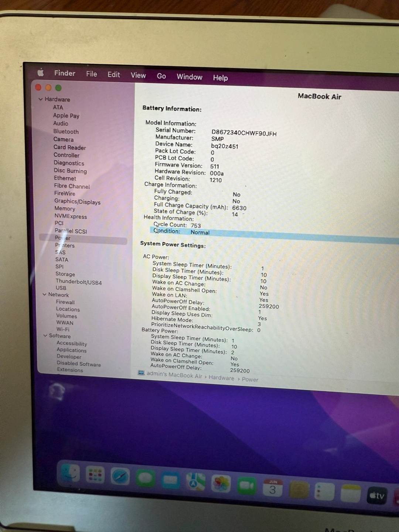Screen dimensions: 399x532
Task: Open the Window menu
Action: pos(190,77)
